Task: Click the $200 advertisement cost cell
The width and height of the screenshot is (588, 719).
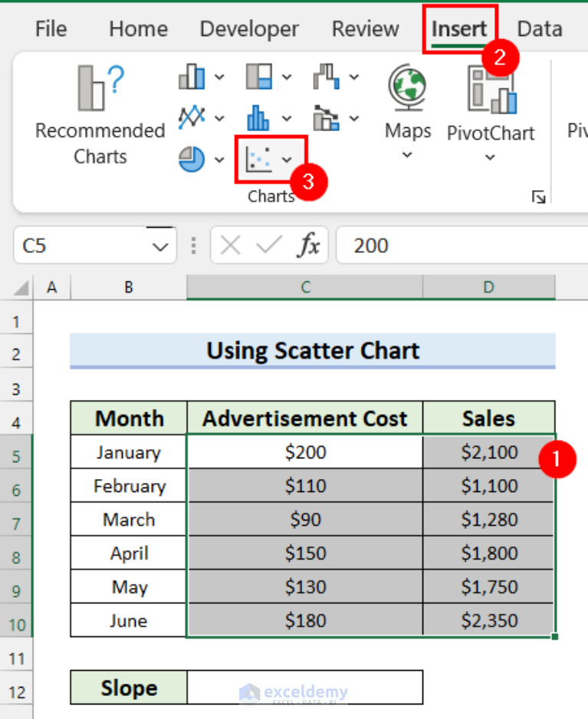Action: [305, 452]
